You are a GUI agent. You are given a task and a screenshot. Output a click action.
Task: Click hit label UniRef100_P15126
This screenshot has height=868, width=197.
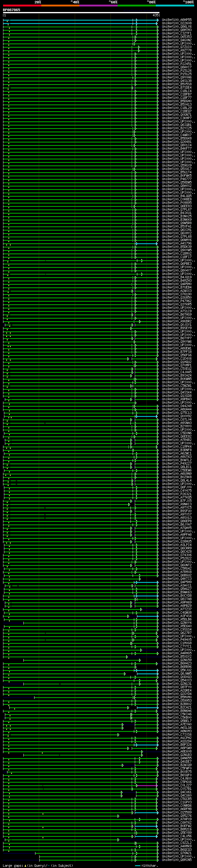click(176, 71)
